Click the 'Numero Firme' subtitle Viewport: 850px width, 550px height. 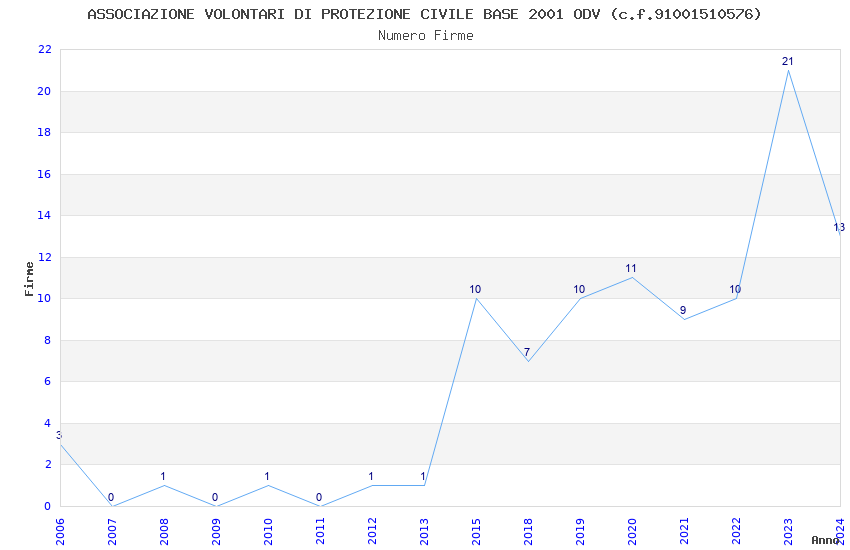click(x=425, y=36)
